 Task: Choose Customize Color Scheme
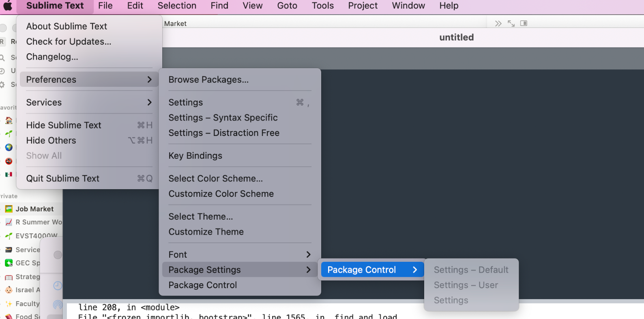(x=240, y=194)
